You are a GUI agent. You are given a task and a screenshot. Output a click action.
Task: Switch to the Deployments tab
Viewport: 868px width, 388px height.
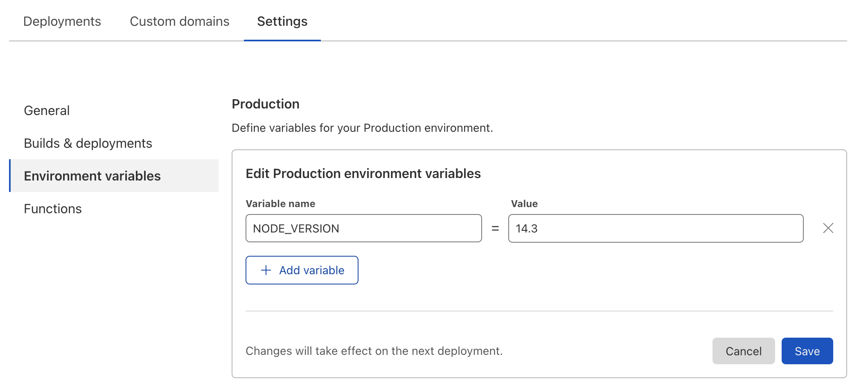(x=62, y=21)
